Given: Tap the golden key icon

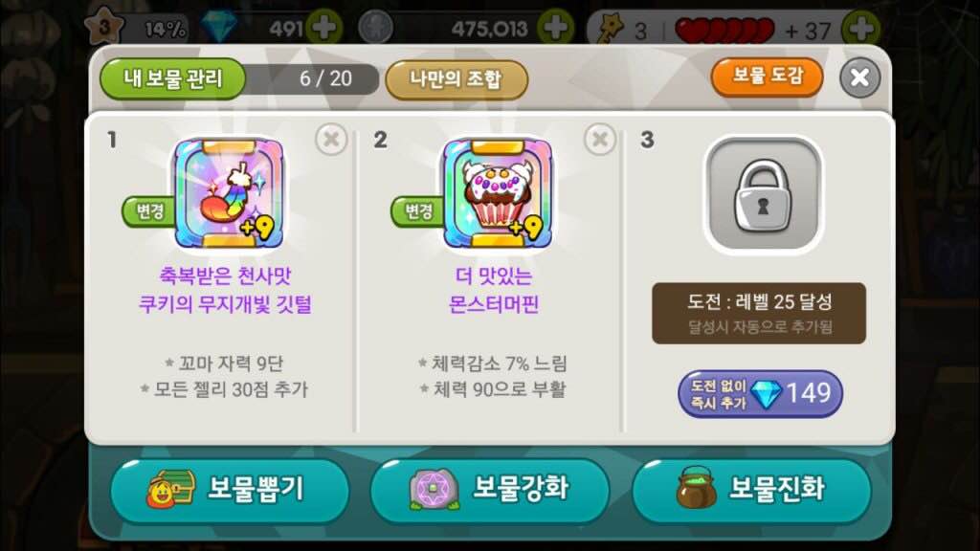Looking at the screenshot, I should tap(611, 28).
